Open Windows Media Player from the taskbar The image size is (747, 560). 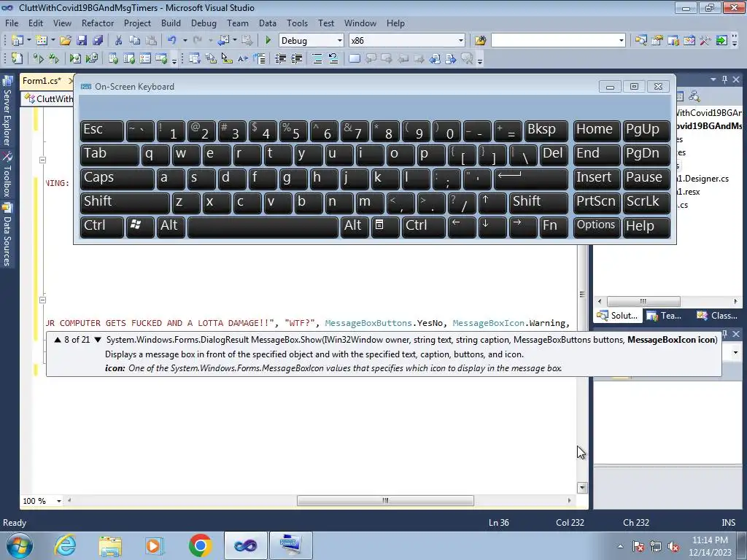click(155, 545)
